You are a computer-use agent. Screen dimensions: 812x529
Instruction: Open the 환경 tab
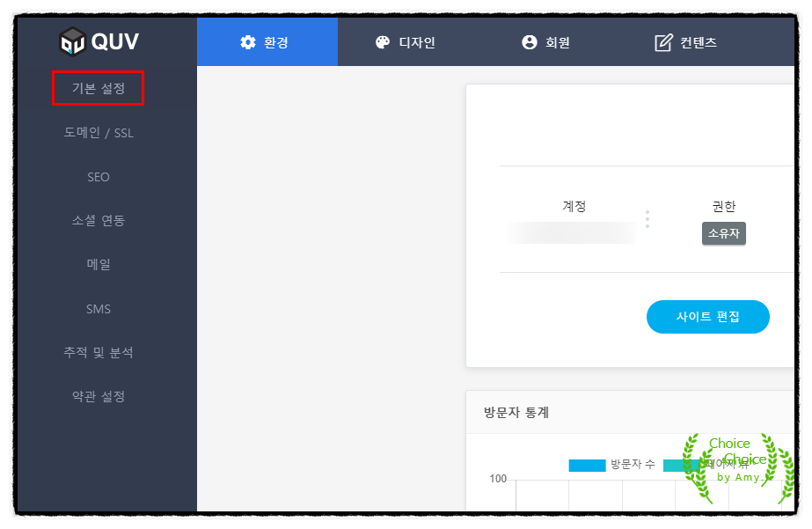(x=267, y=42)
